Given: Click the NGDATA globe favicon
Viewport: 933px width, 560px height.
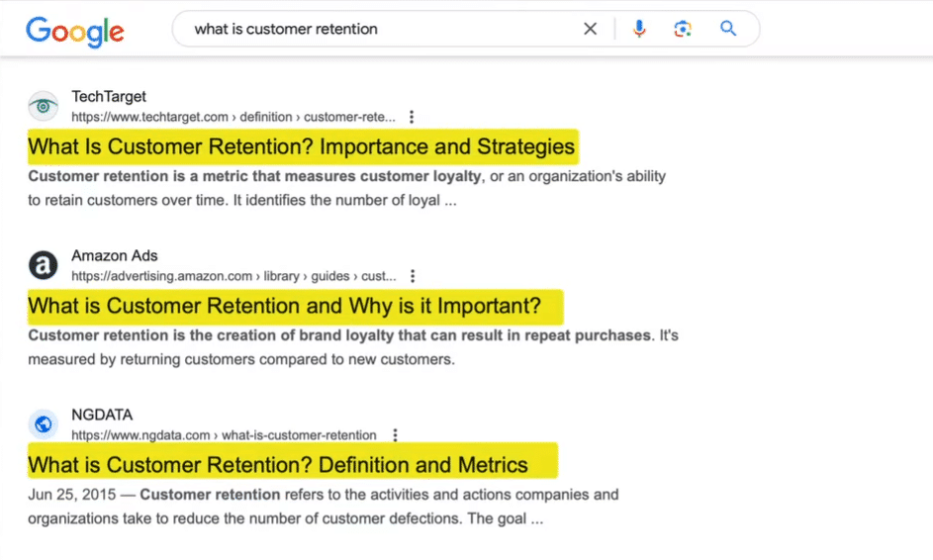Looking at the screenshot, I should click(x=44, y=424).
